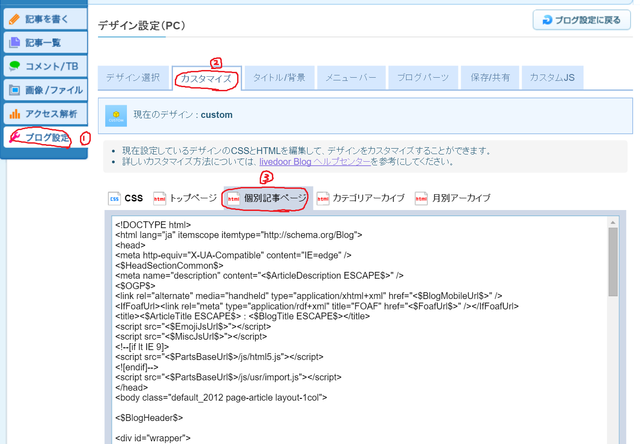
Task: Click the return arrow icon in ブログ設定に戻る
Action: pos(547,20)
